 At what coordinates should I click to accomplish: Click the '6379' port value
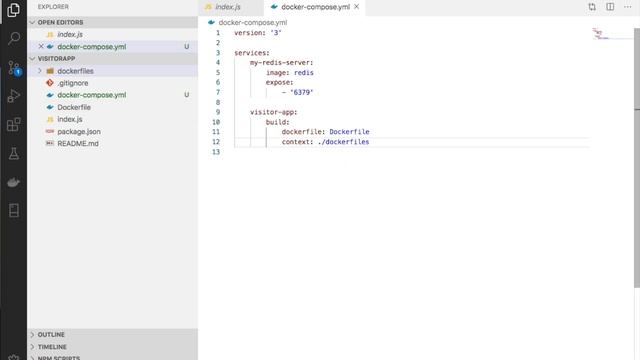click(302, 93)
